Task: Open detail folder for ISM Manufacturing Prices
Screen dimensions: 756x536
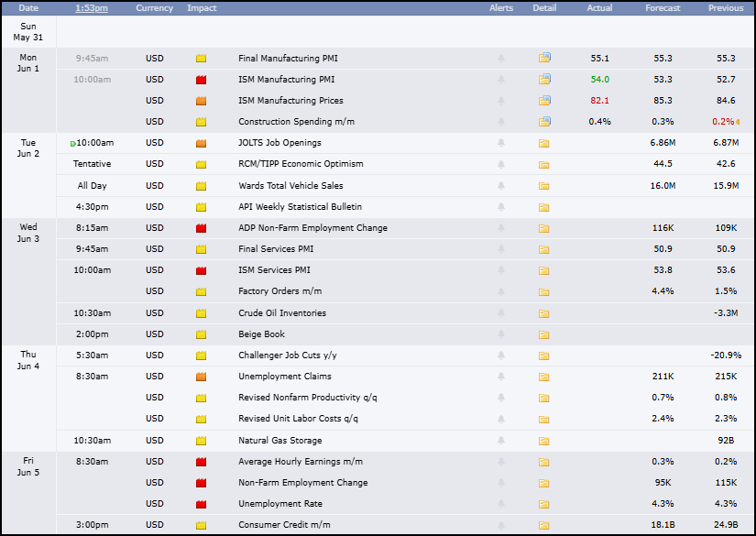Action: coord(544,100)
